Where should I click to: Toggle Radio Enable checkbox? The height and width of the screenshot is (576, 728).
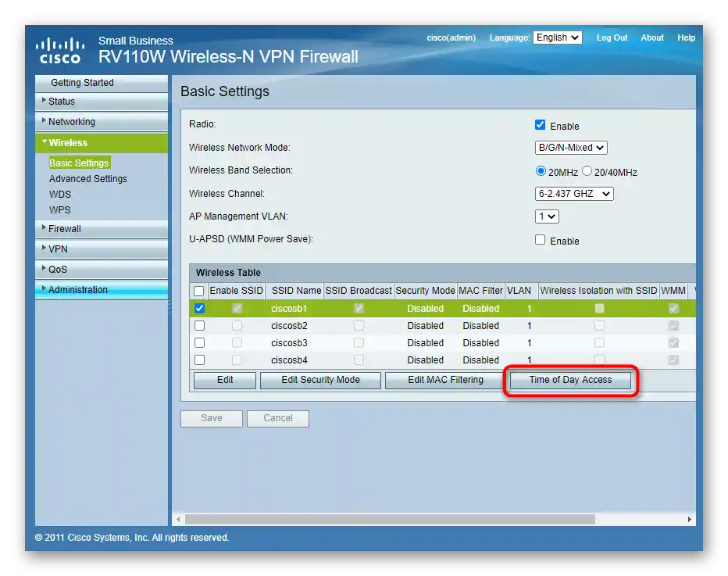pyautogui.click(x=540, y=125)
